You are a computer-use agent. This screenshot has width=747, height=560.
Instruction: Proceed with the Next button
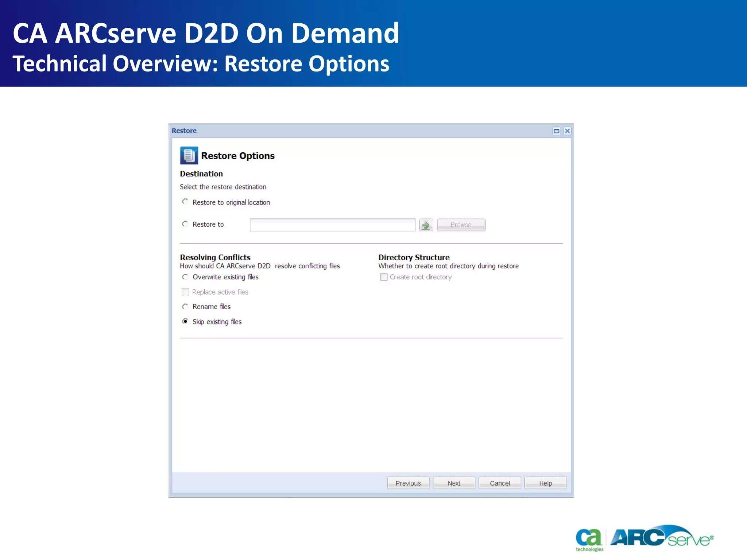(x=454, y=483)
